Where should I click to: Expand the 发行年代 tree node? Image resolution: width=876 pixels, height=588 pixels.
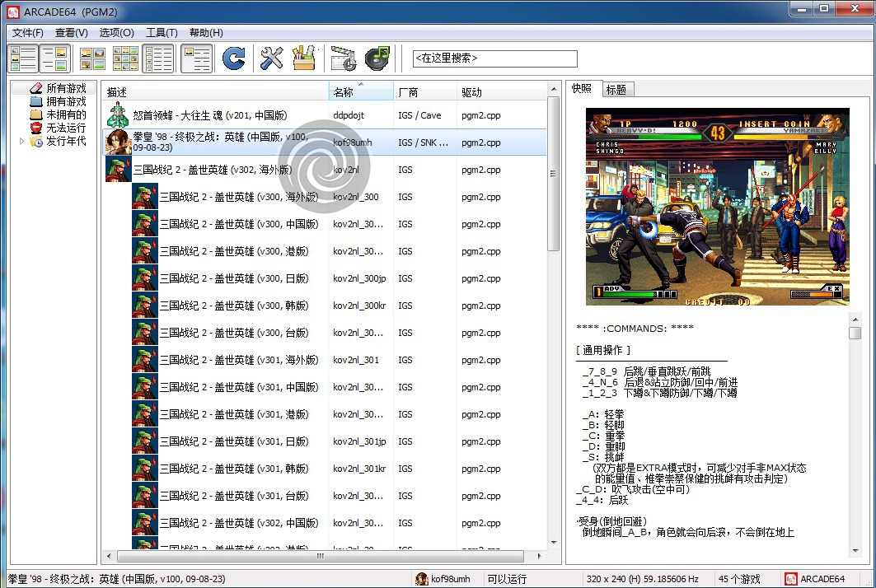coord(21,142)
